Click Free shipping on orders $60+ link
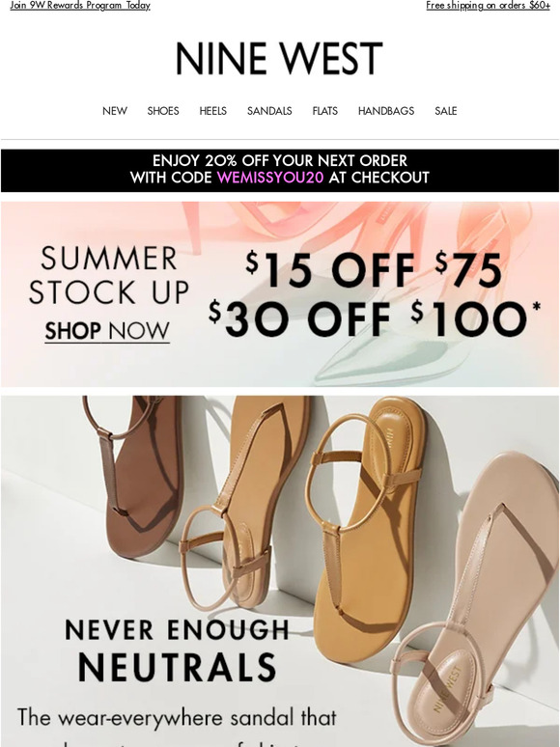Screen dimensions: 560x747 (x=488, y=5)
